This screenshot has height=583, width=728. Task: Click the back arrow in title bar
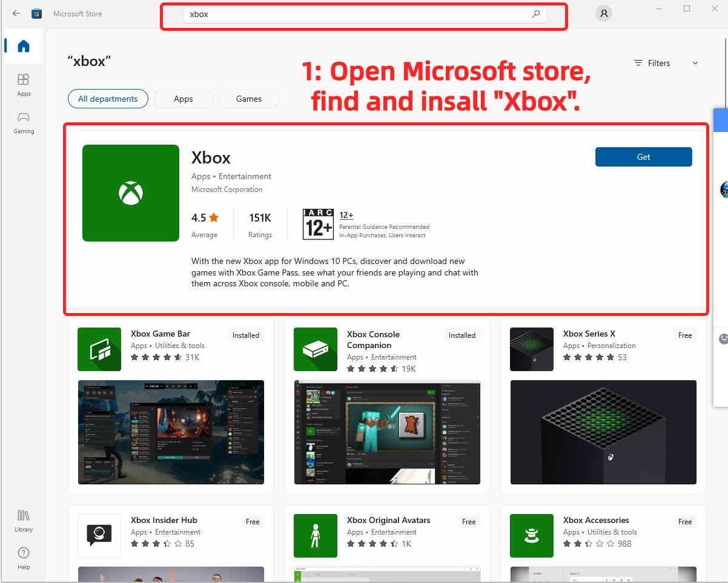(x=16, y=13)
